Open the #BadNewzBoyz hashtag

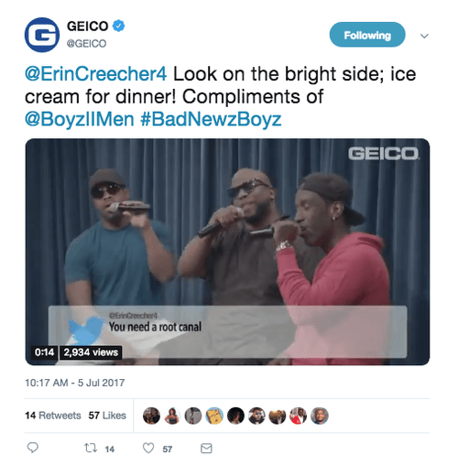point(211,119)
